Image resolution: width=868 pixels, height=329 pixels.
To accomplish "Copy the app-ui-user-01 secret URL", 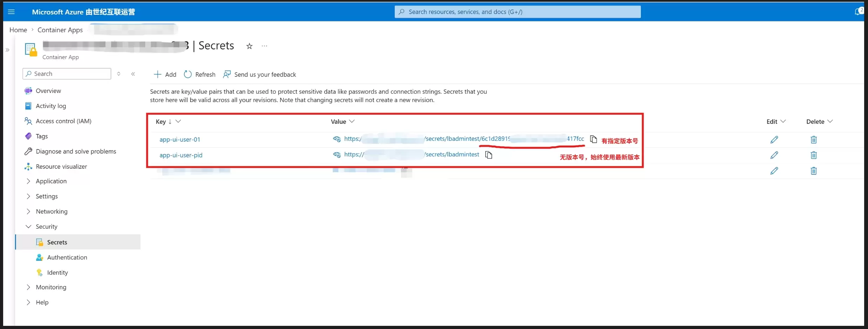I will [x=593, y=139].
